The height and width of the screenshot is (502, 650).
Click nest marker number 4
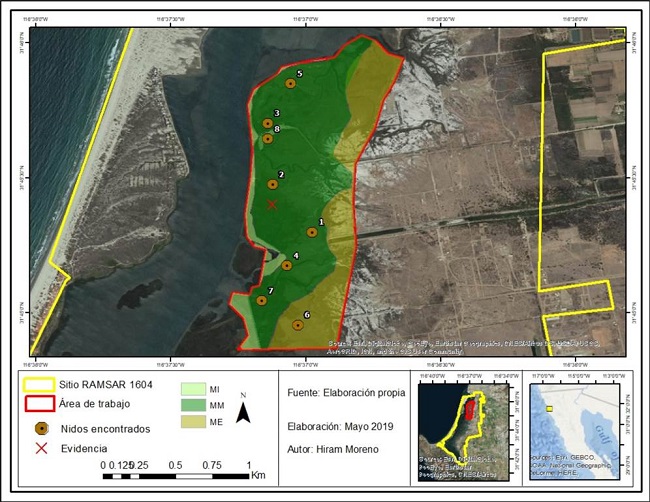tap(286, 265)
